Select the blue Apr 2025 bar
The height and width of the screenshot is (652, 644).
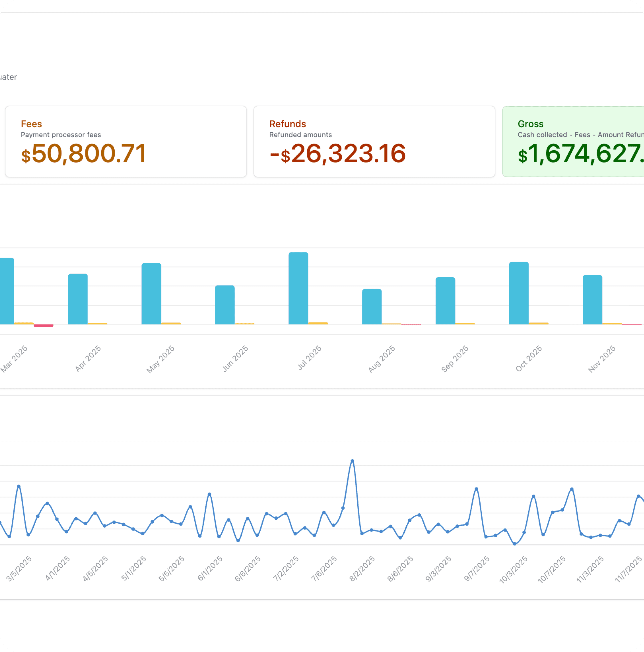pos(78,299)
